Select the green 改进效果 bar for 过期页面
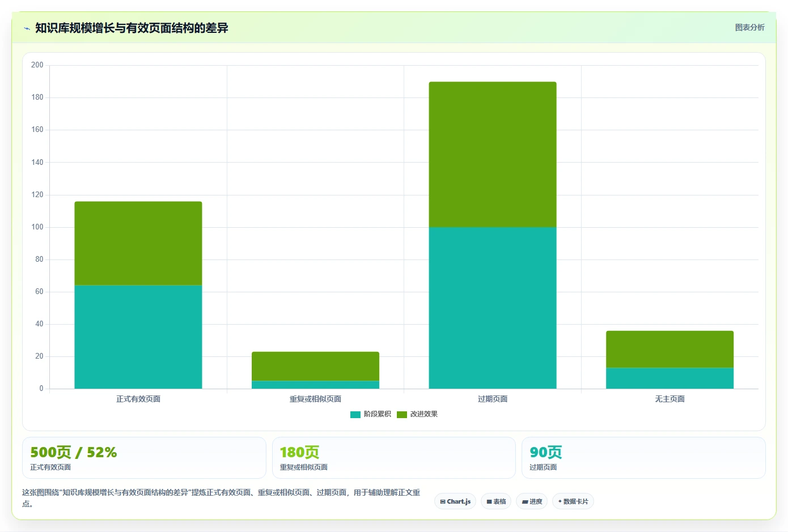The height and width of the screenshot is (532, 788). click(x=493, y=155)
